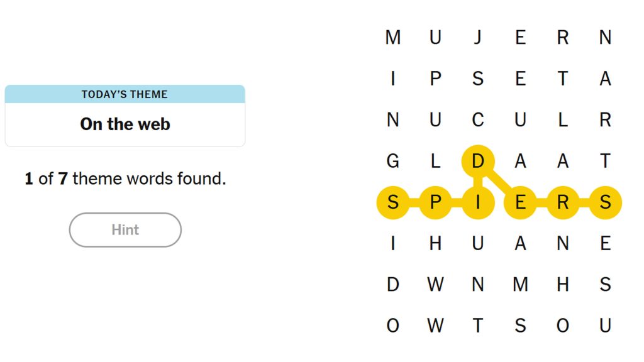Select the letter P in the second row
This screenshot has height=362, width=644.
click(436, 79)
